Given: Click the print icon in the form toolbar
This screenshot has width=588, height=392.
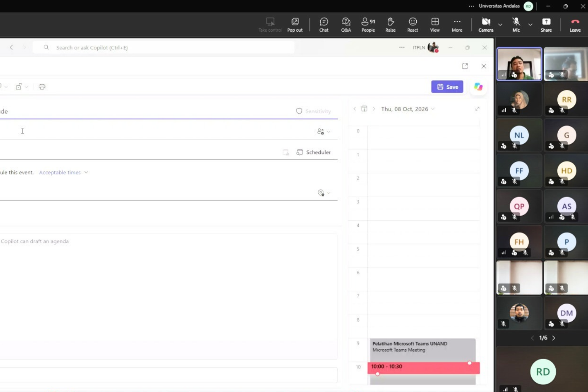Looking at the screenshot, I should (42, 87).
